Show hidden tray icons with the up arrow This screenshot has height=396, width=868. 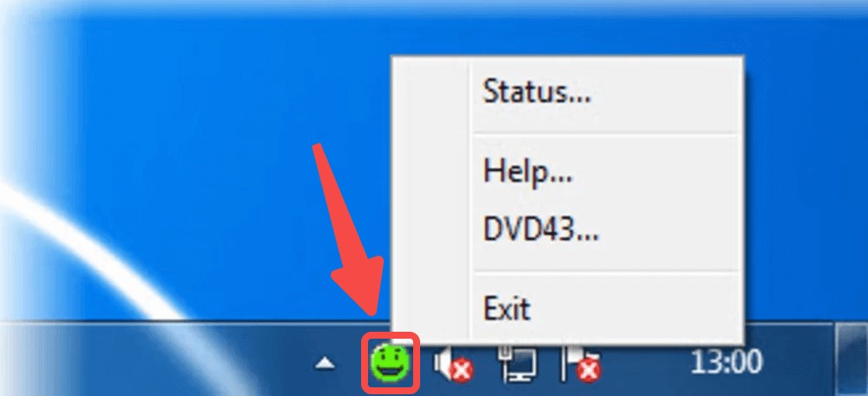(325, 363)
